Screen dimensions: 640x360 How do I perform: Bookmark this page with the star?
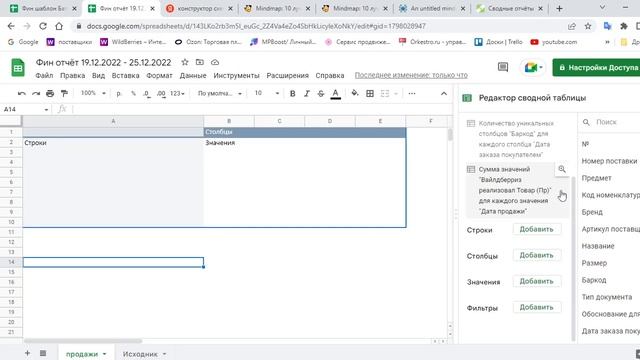(x=588, y=26)
